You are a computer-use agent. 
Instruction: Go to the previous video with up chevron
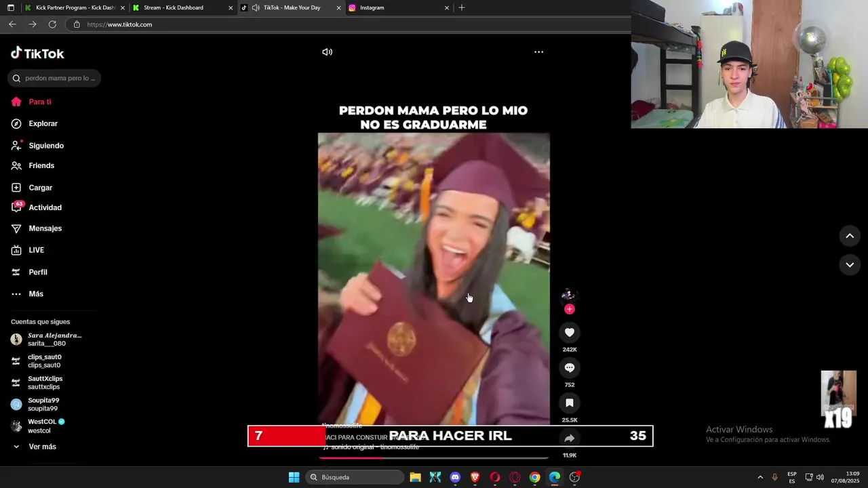coord(850,236)
